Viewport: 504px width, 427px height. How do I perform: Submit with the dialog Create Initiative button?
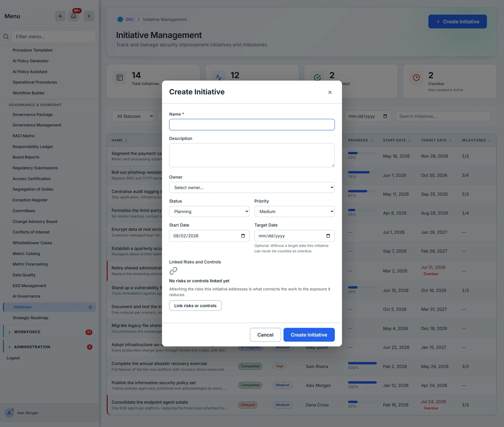coord(309,335)
